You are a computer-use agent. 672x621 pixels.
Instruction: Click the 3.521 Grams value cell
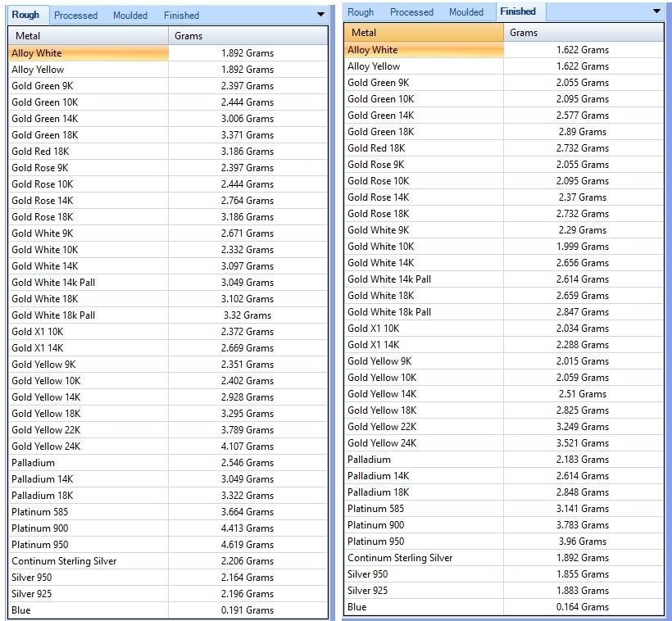coord(583,442)
